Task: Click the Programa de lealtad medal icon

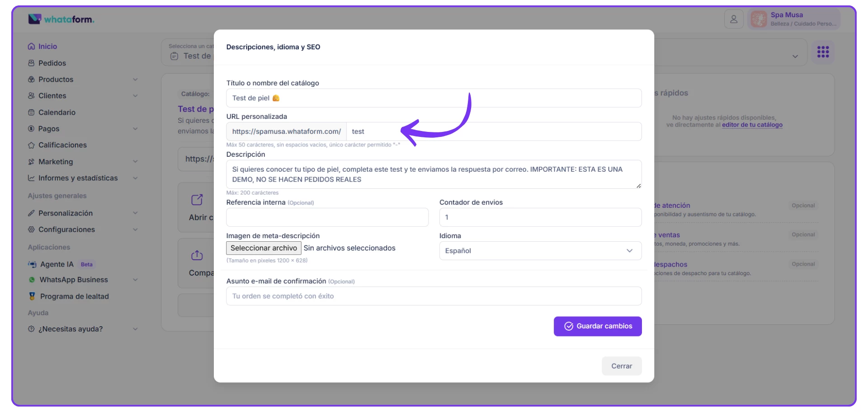Action: [32, 296]
